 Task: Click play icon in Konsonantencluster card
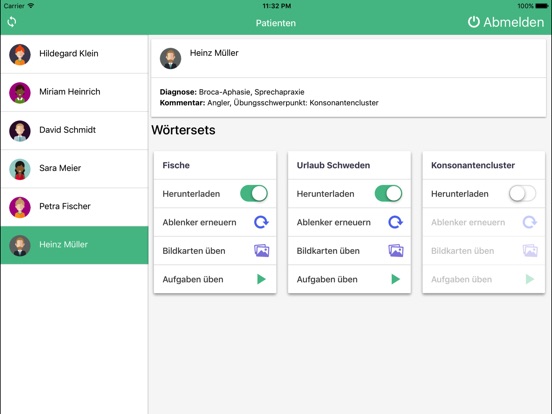tap(530, 279)
